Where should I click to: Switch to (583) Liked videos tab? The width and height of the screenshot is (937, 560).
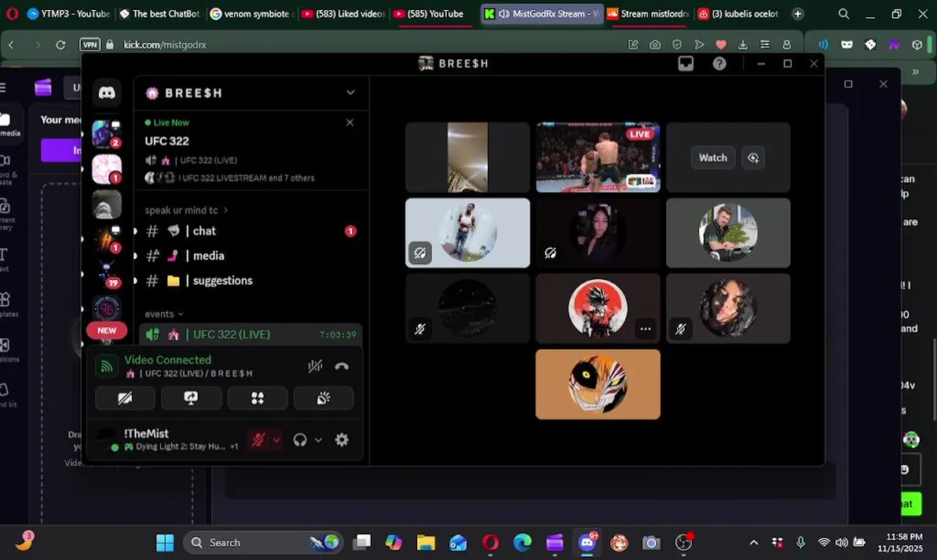[x=342, y=14]
